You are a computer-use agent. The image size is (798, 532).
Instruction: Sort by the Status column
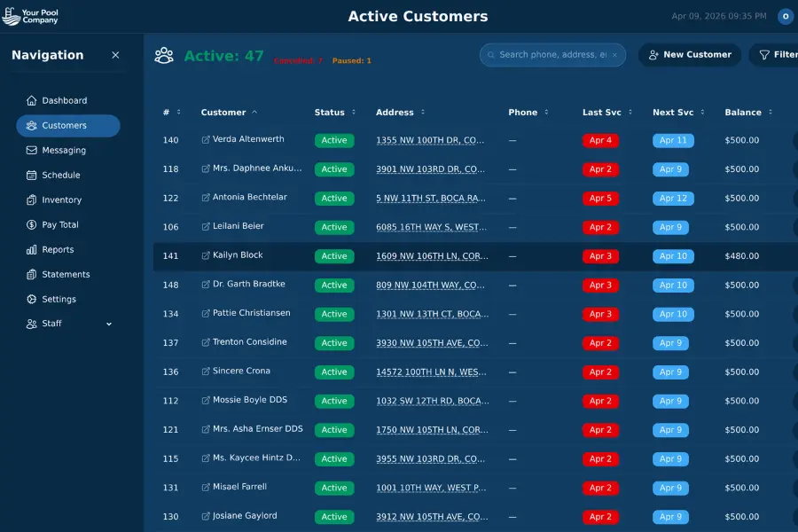[335, 112]
